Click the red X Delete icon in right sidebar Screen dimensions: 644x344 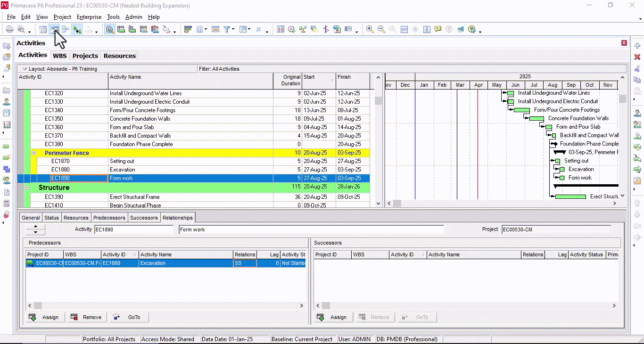(637, 57)
